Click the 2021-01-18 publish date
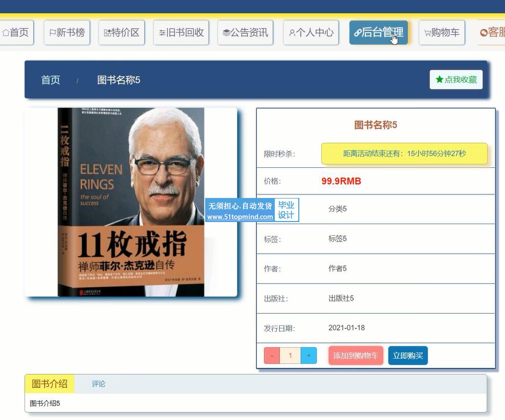This screenshot has width=505, height=420. click(x=346, y=328)
